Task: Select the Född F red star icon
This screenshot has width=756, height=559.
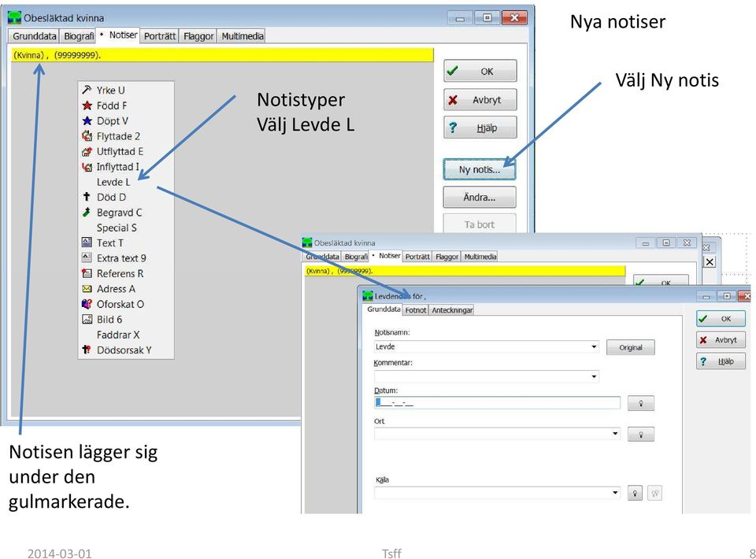Action: pos(87,105)
